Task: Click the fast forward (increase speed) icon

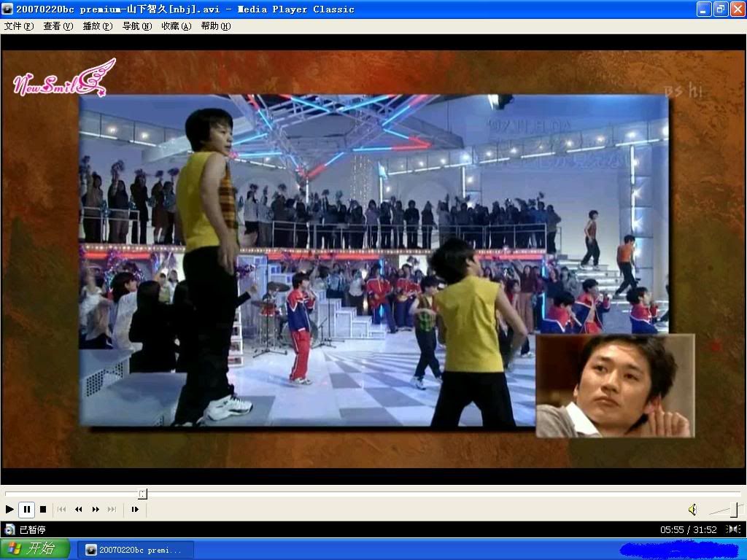Action: [96, 510]
